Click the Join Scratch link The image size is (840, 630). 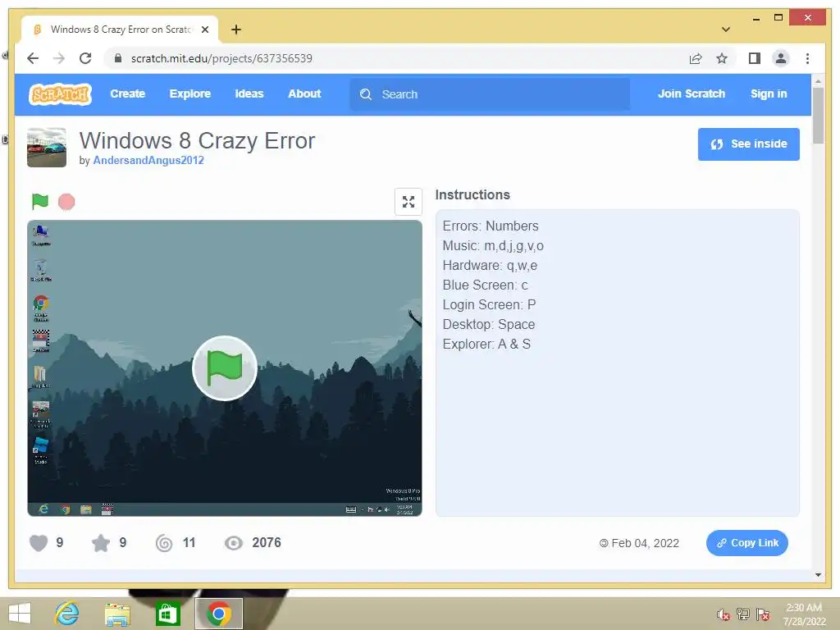pyautogui.click(x=691, y=94)
